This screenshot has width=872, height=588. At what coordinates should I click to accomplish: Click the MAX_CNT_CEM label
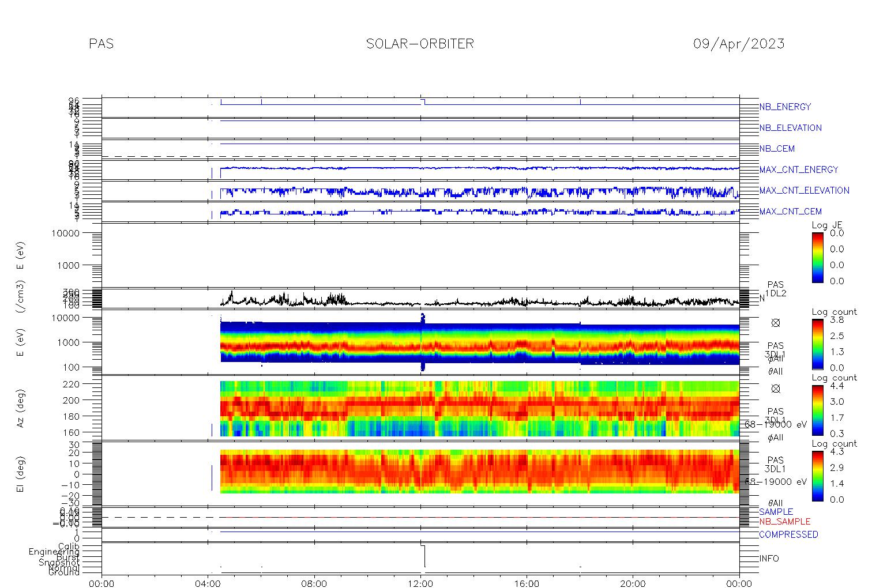(x=791, y=212)
